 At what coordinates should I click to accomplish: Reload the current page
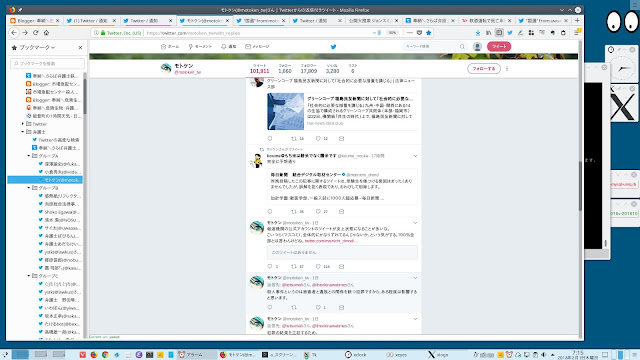coord(36,33)
